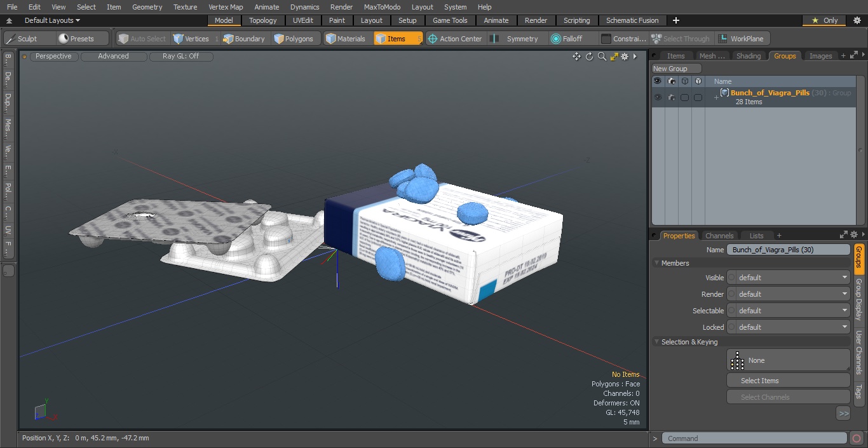Toggle the star Only button
This screenshot has width=868, height=448.
[824, 20]
